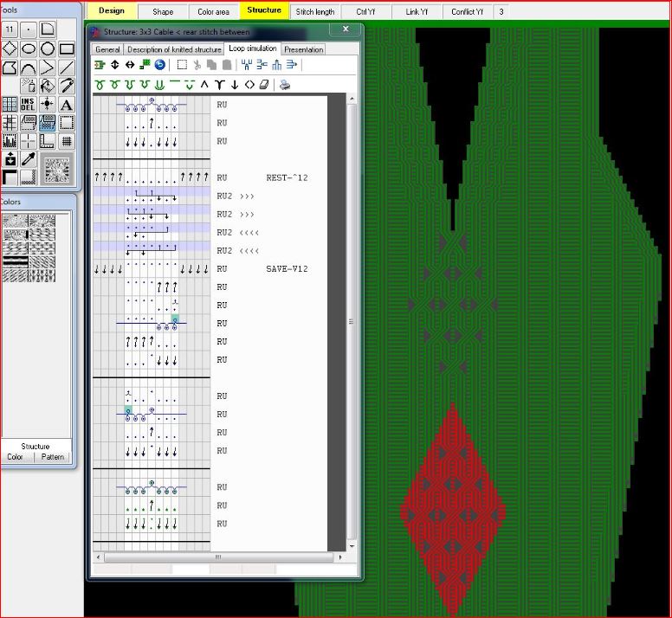Choose the spray can tool
Image resolution: width=672 pixels, height=618 pixels.
point(29,87)
